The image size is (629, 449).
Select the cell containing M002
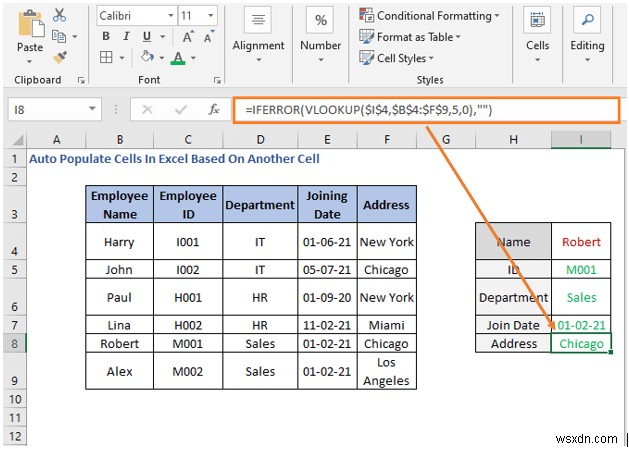click(188, 371)
